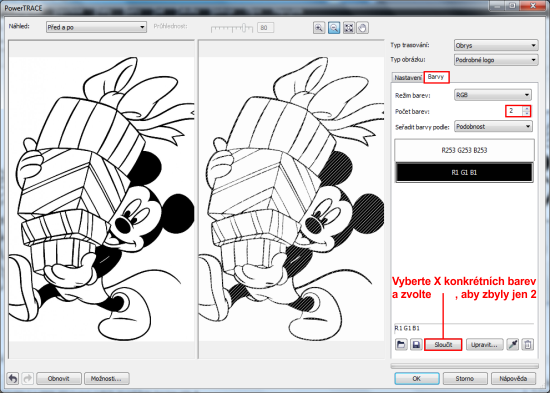Click the undo arrow icon
Screen dimensions: 550x393
(13, 378)
